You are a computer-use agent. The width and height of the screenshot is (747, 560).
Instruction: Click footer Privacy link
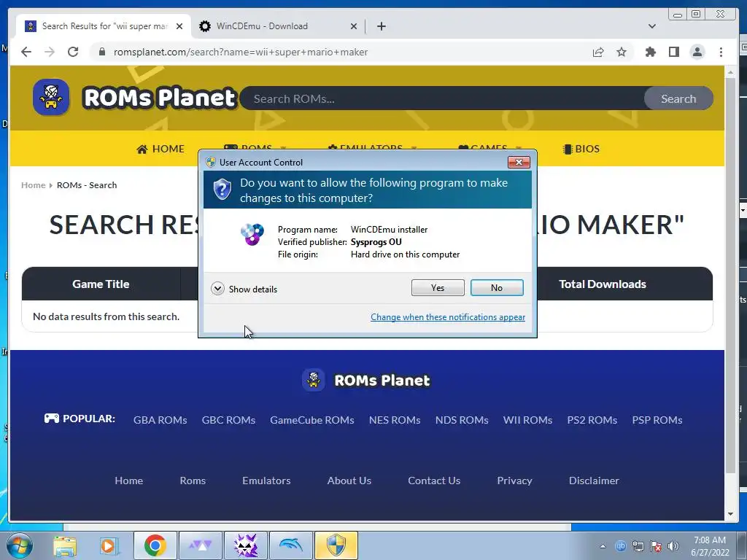point(514,481)
